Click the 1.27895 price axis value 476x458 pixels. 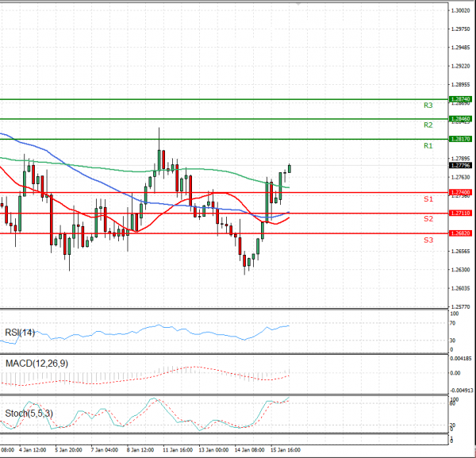pyautogui.click(x=460, y=159)
